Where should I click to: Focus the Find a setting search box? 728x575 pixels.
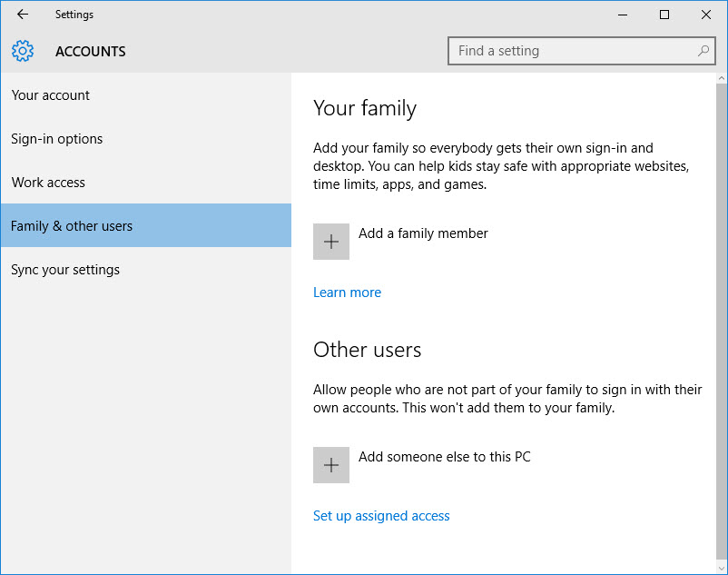pos(581,51)
